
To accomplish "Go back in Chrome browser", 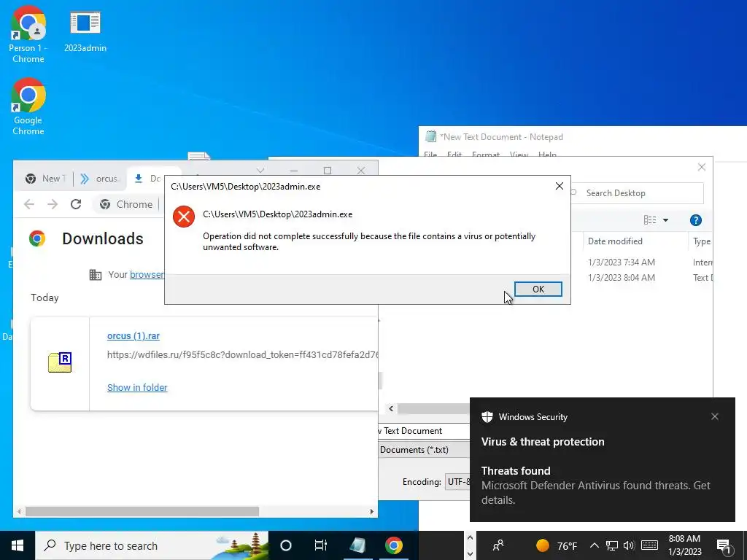I will pyautogui.click(x=29, y=204).
